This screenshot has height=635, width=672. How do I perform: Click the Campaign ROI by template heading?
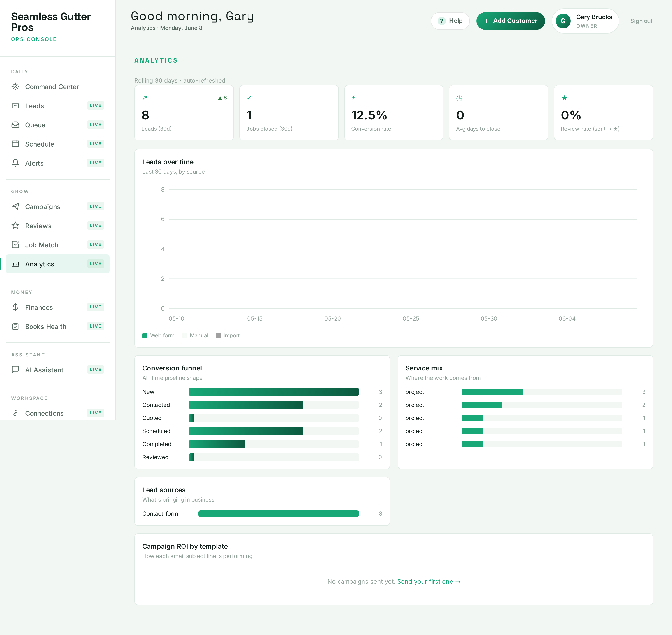pos(185,546)
